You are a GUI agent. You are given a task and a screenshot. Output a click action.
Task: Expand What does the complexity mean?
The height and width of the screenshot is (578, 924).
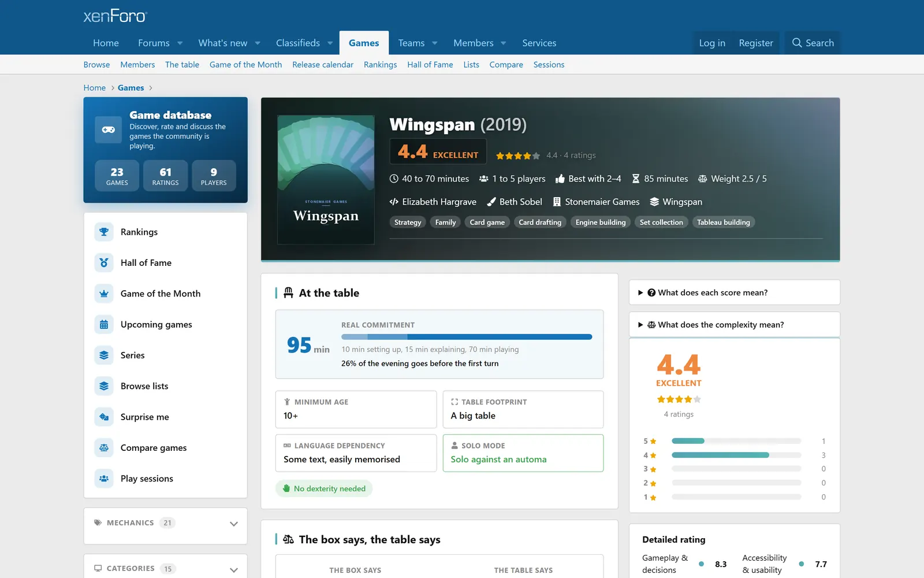[x=734, y=325]
